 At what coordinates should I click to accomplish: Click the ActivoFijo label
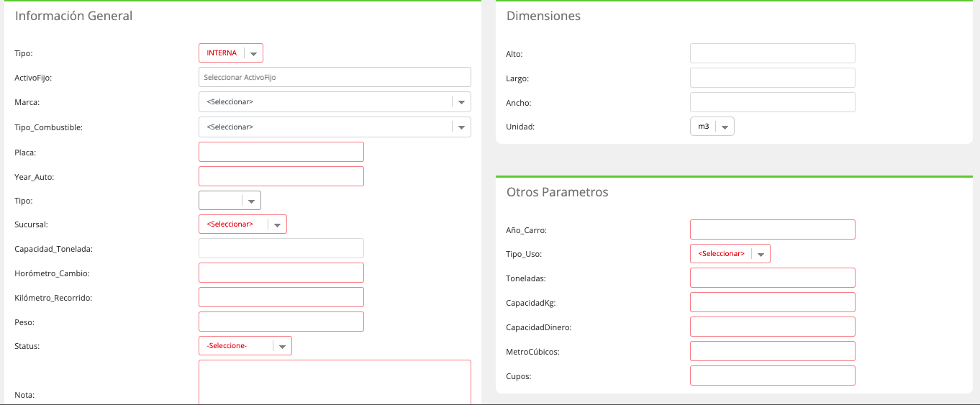tap(33, 78)
